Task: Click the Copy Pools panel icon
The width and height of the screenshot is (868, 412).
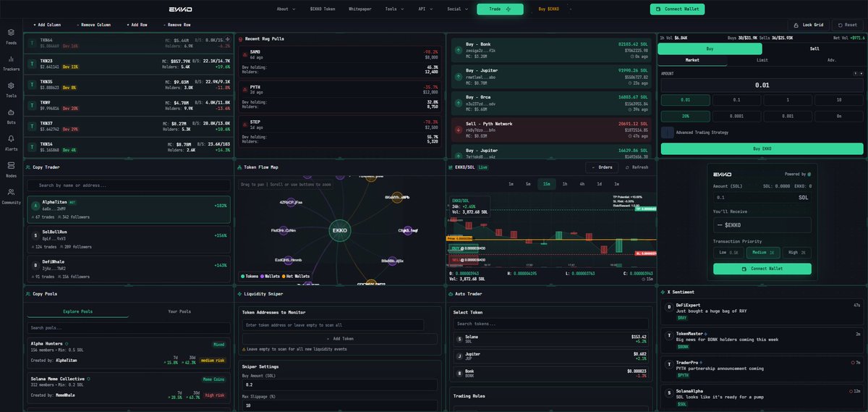Action: click(28, 294)
